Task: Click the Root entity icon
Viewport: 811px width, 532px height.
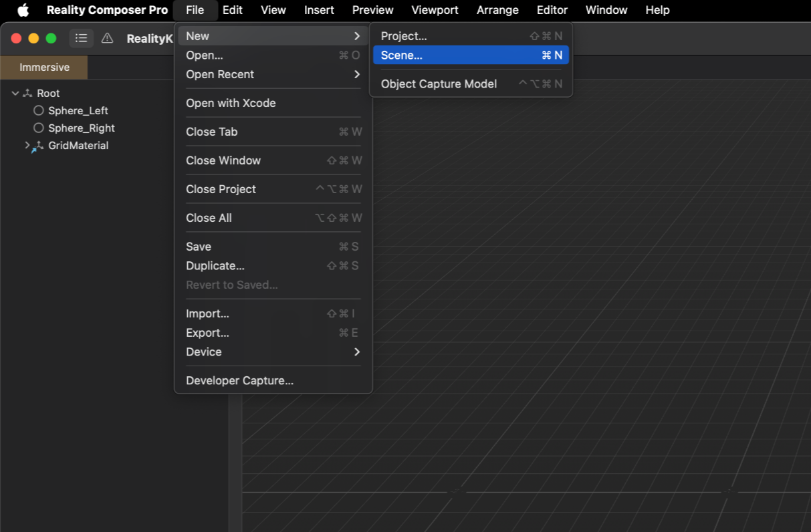Action: click(27, 94)
